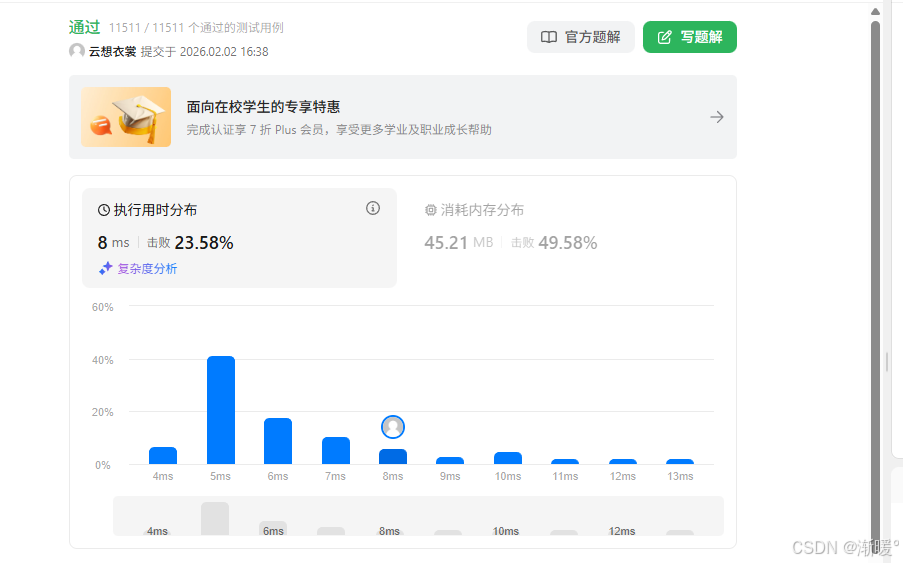Select the 7ms runtime bar
This screenshot has width=903, height=563.
tap(336, 450)
